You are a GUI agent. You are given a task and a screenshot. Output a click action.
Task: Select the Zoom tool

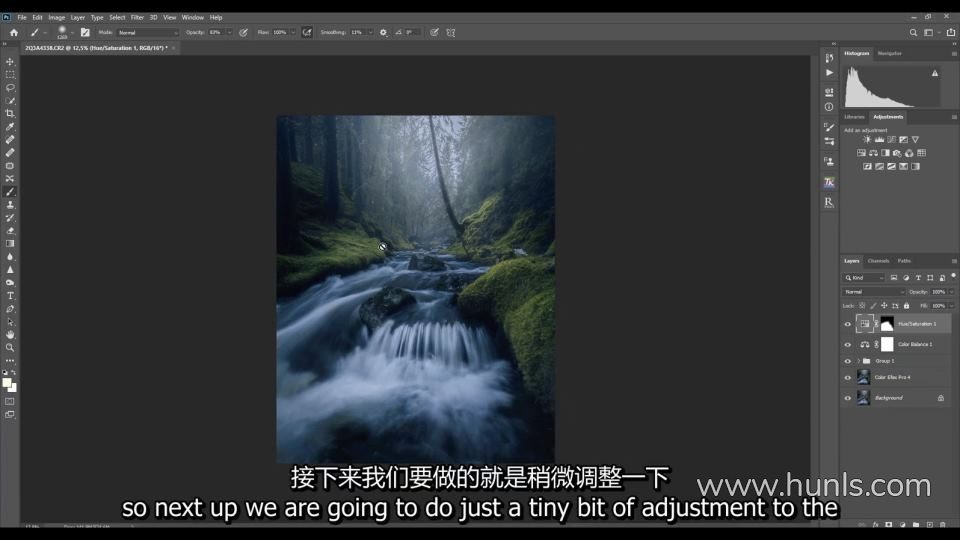(x=10, y=347)
